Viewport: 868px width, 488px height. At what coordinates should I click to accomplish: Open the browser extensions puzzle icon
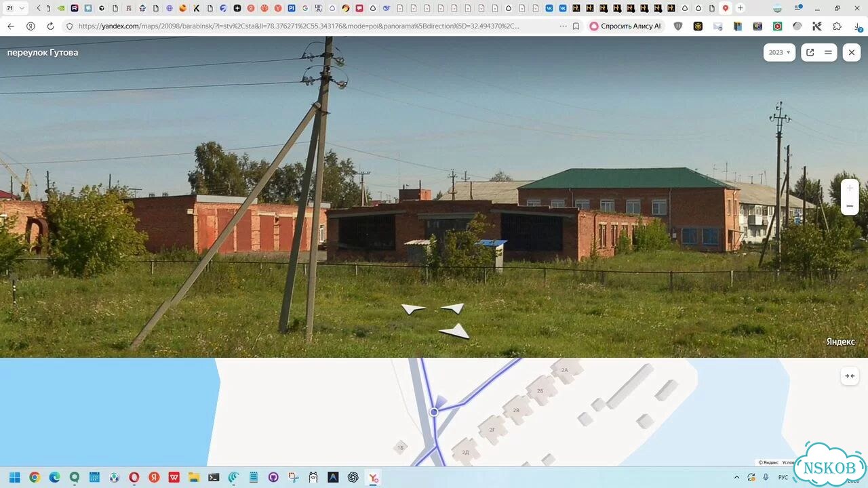point(837,26)
